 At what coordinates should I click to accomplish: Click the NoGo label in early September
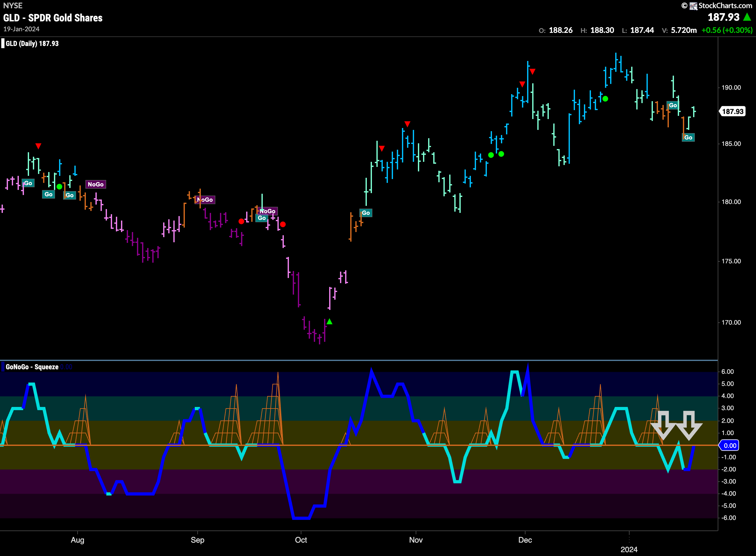click(x=205, y=200)
